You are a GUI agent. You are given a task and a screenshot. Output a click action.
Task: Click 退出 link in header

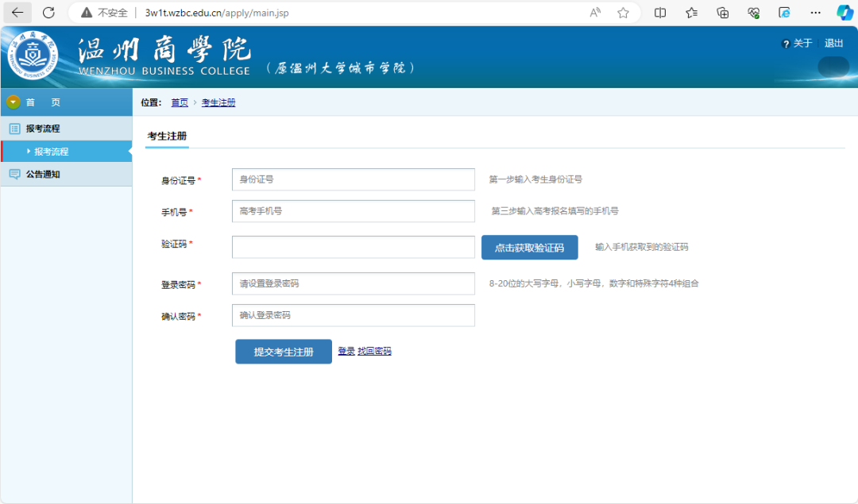click(833, 44)
